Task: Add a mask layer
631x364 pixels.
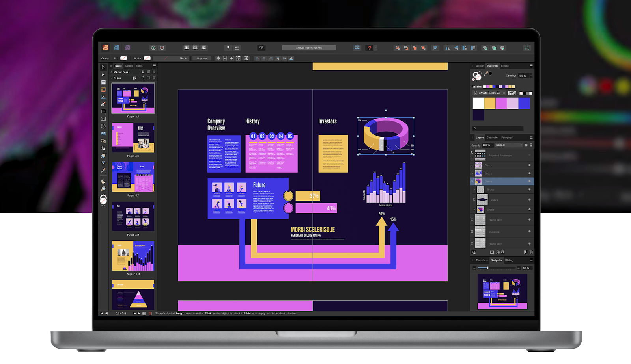Action: (492, 252)
